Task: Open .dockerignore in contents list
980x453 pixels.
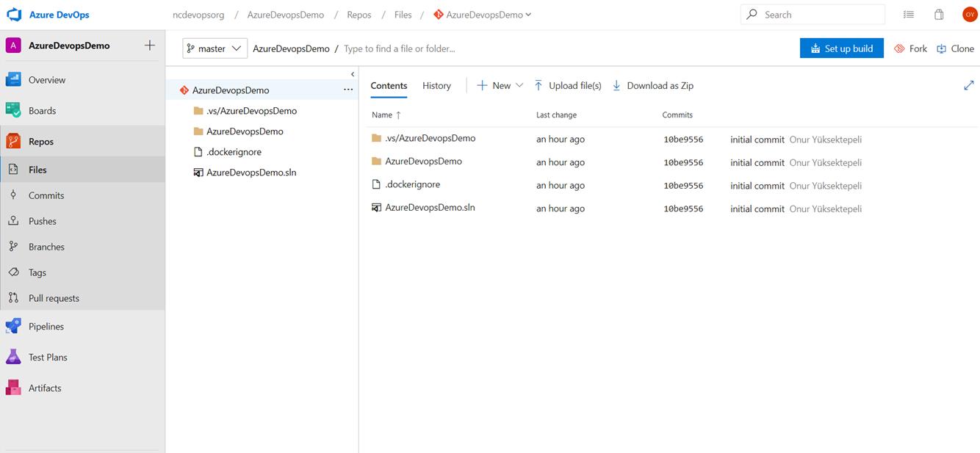Action: [412, 184]
